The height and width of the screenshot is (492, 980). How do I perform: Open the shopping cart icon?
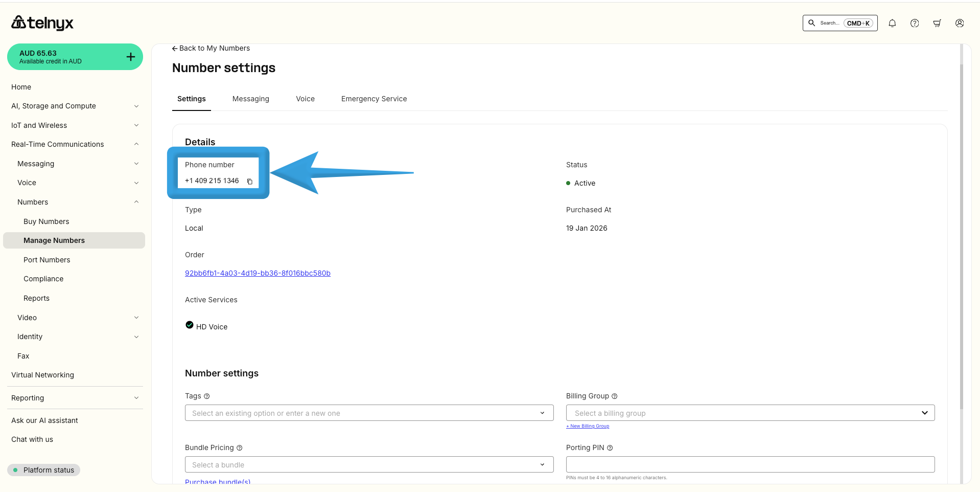pos(937,23)
